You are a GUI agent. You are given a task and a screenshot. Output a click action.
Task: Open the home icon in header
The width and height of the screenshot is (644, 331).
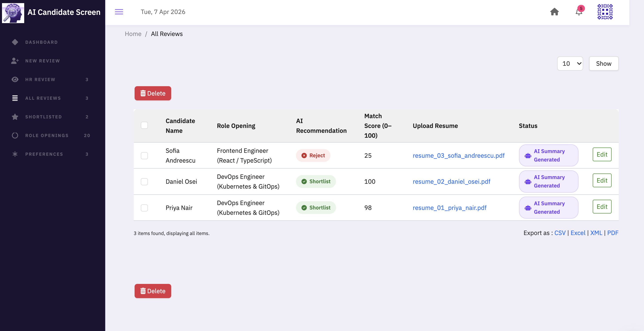coord(554,12)
